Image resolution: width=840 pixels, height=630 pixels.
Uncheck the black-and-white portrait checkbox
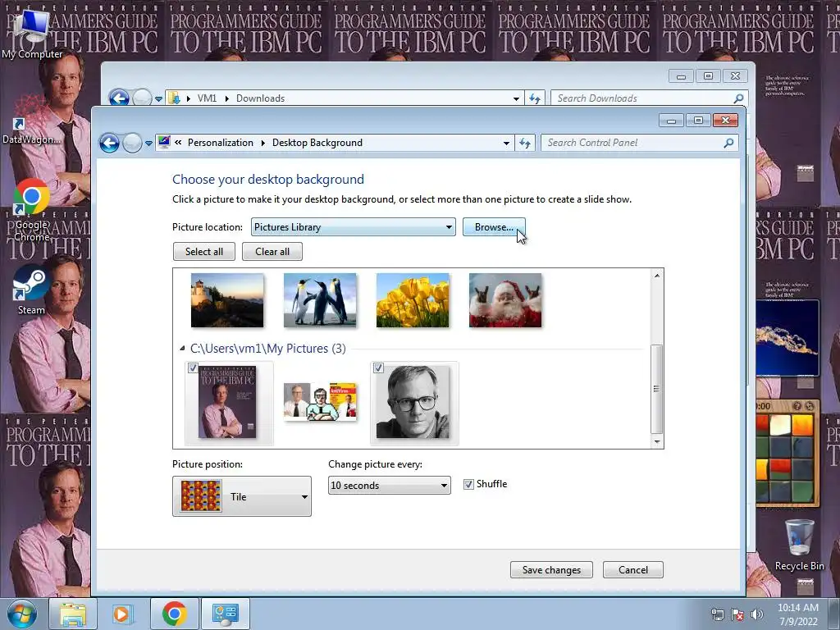[378, 368]
